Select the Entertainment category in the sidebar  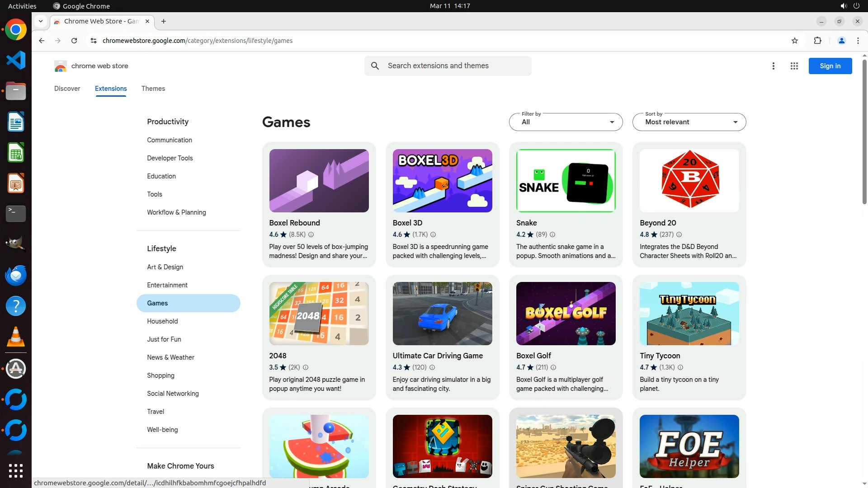pyautogui.click(x=167, y=285)
